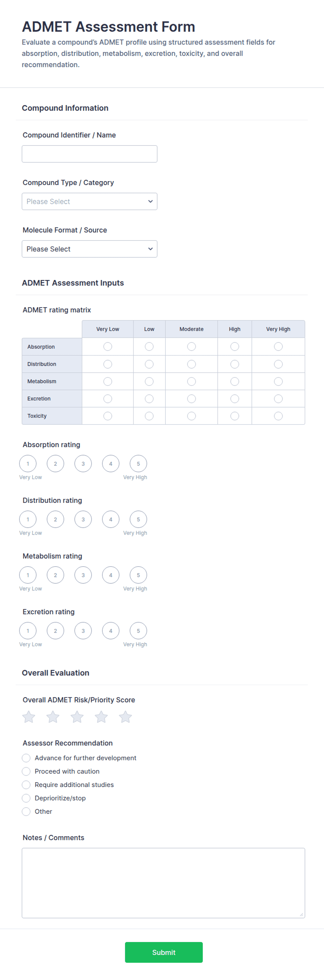Image resolution: width=324 pixels, height=980 pixels.
Task: Select 'Proceed with caution' recommendation
Action: (26, 771)
